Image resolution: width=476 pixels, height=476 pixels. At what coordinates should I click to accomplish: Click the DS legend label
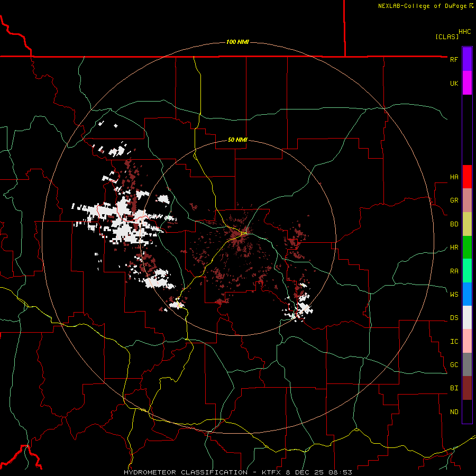point(454,317)
